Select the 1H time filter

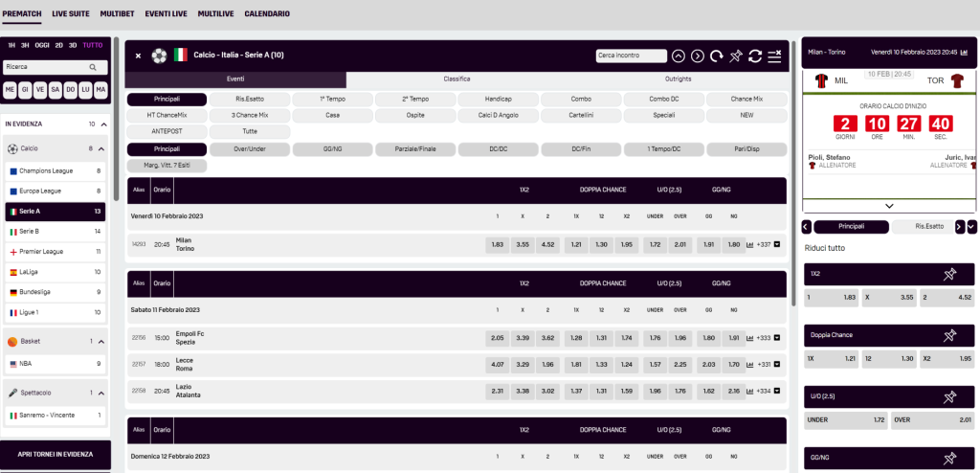click(11, 45)
